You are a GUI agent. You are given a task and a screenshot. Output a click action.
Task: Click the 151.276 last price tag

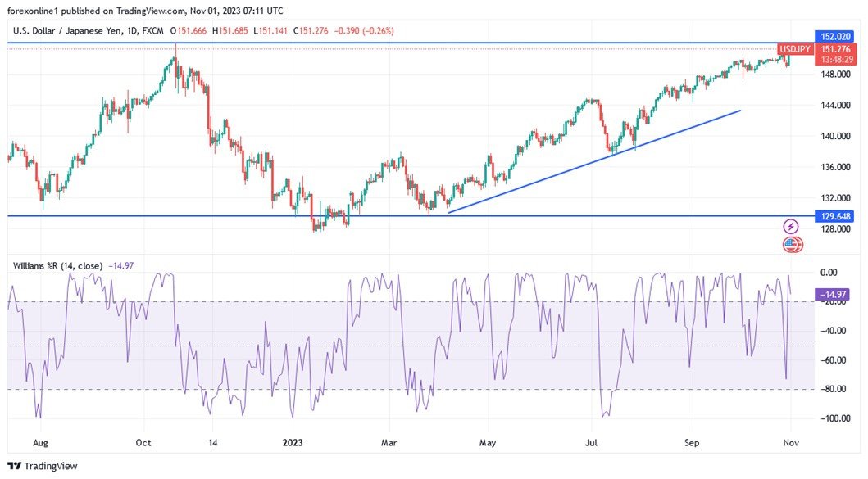point(838,49)
